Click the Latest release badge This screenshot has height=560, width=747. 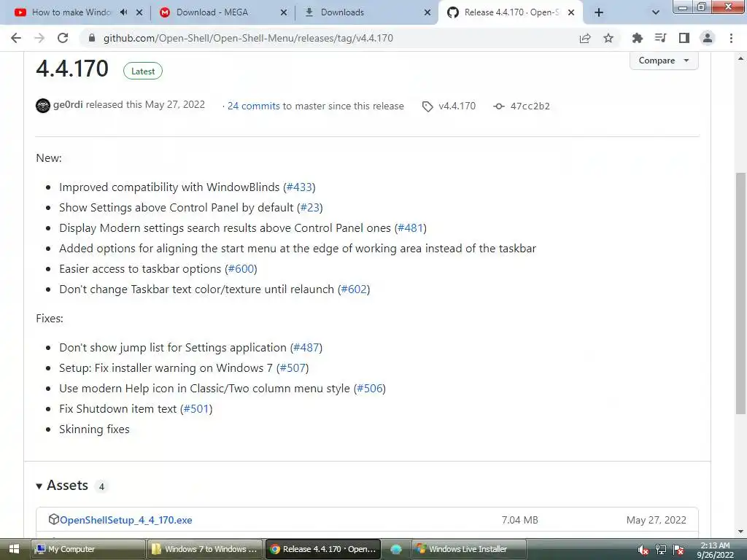click(143, 71)
